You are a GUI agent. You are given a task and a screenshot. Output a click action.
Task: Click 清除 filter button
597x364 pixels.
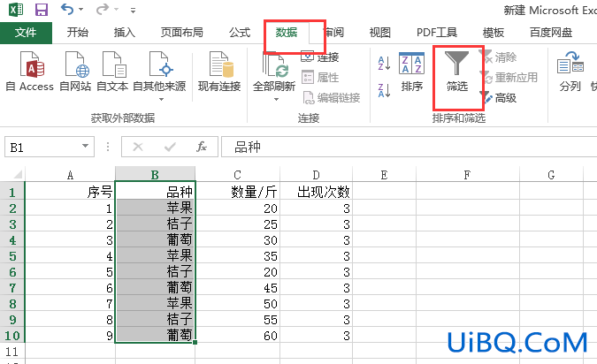click(499, 57)
